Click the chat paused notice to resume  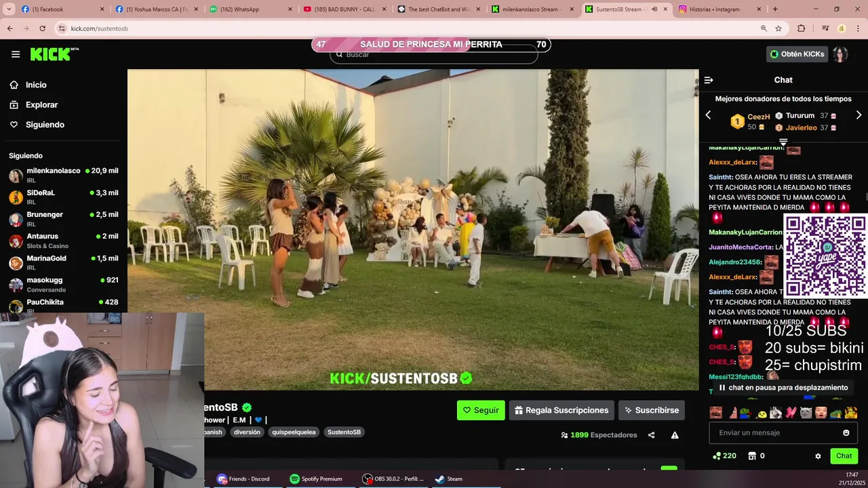(783, 388)
